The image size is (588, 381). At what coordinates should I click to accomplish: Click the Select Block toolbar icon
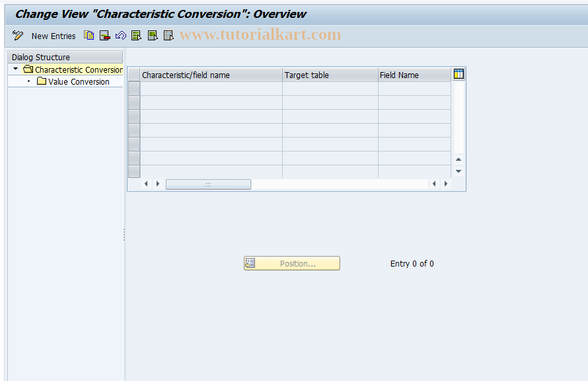152,36
